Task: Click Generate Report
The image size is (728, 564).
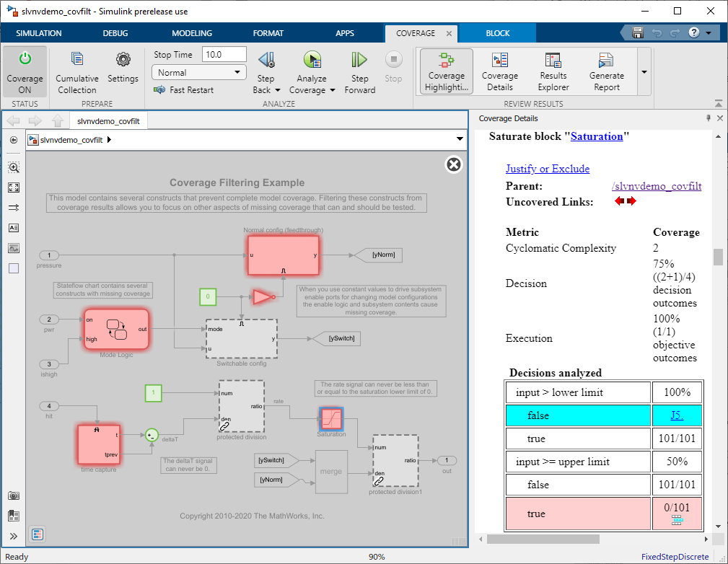Action: [x=606, y=72]
